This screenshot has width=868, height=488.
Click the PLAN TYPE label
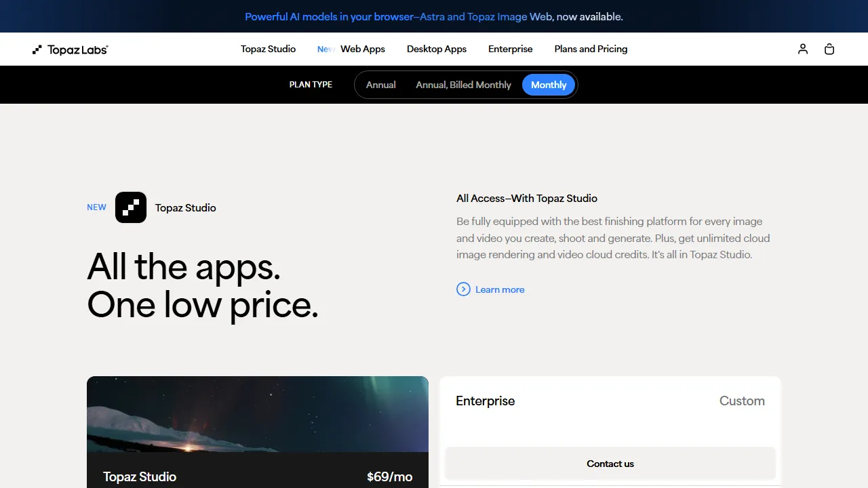click(311, 85)
